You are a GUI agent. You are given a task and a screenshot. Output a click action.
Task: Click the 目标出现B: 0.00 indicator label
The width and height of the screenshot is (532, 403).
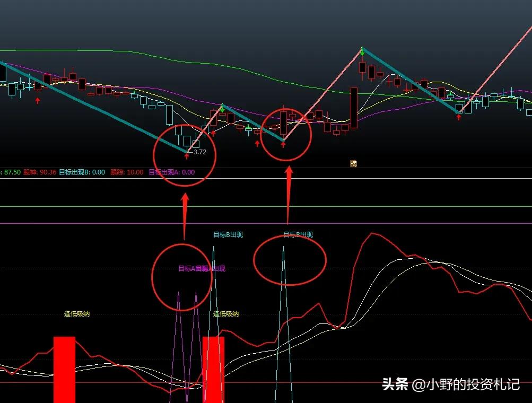coord(82,172)
